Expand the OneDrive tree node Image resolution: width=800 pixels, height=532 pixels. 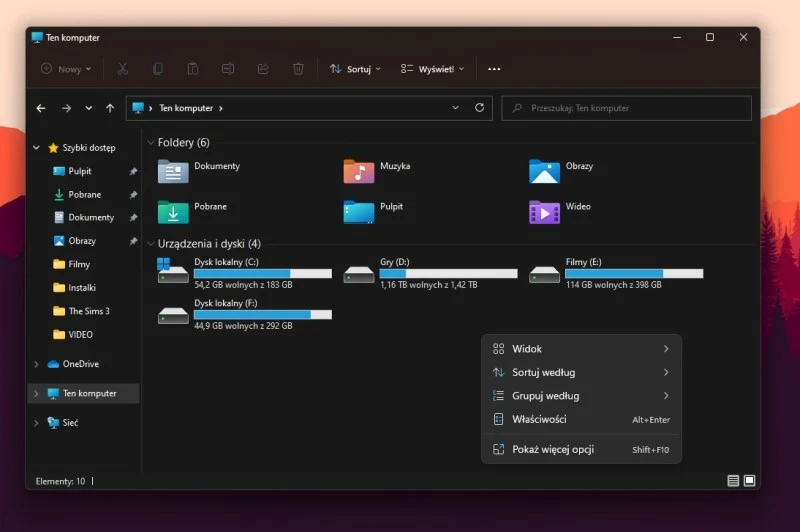click(37, 364)
